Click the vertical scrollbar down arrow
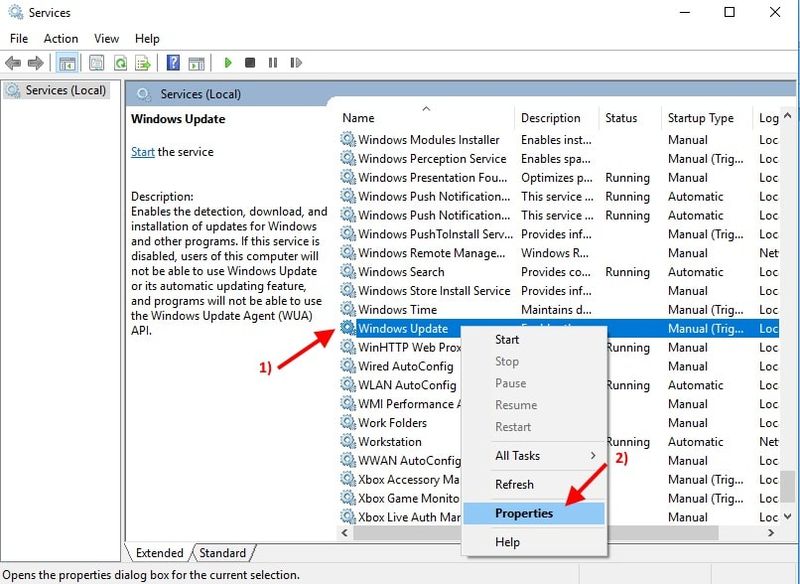The width and height of the screenshot is (800, 584). [788, 517]
